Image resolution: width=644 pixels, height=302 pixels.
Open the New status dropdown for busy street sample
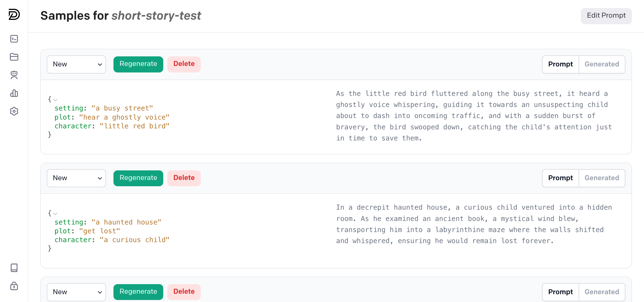76,64
